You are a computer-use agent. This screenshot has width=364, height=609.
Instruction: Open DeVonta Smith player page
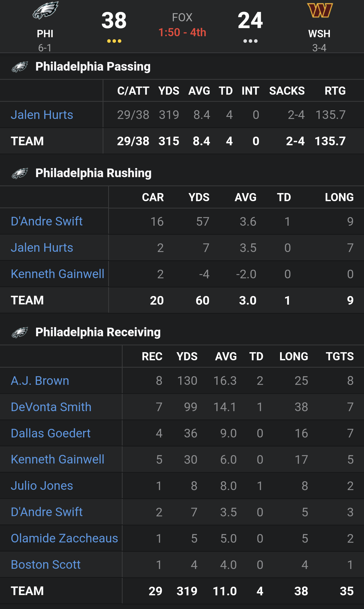51,407
